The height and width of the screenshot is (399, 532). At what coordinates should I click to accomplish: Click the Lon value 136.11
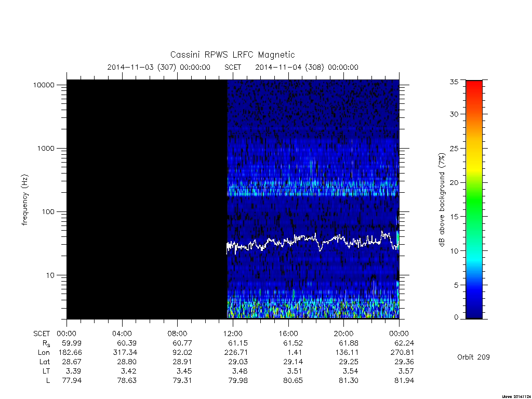pyautogui.click(x=347, y=353)
